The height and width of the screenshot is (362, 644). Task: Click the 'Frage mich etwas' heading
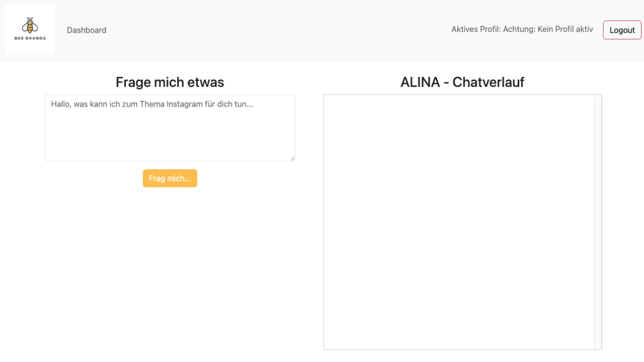tap(170, 82)
